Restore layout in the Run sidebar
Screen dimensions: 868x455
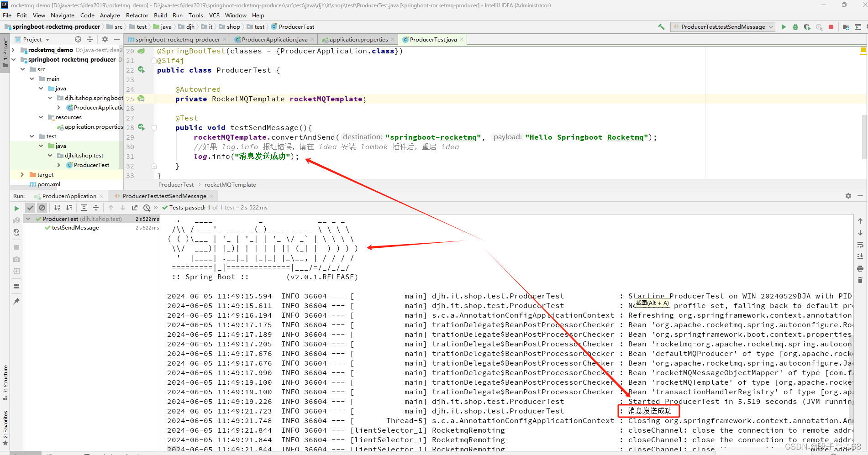click(x=16, y=286)
